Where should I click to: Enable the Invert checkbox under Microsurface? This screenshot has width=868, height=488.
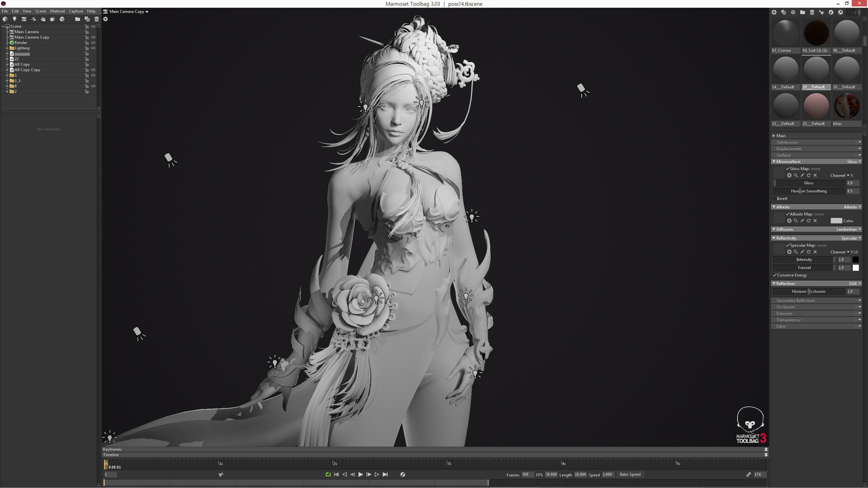coord(775,199)
